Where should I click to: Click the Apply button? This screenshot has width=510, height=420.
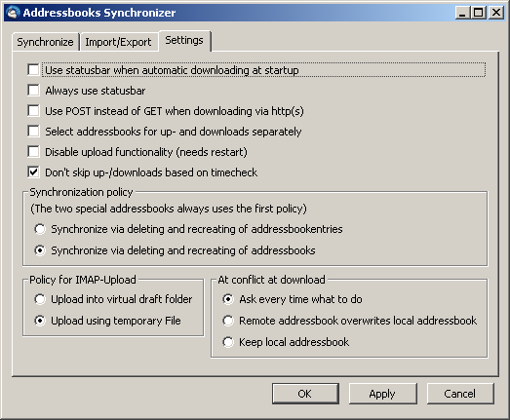click(382, 394)
